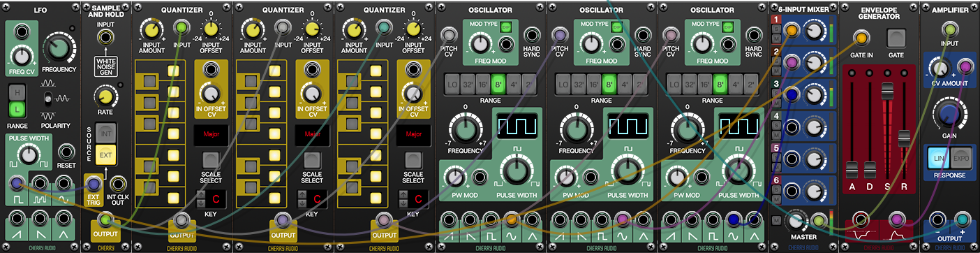Click Sample and Hold EXT TRIG jack
Image resolution: width=980 pixels, height=253 pixels.
(x=93, y=184)
